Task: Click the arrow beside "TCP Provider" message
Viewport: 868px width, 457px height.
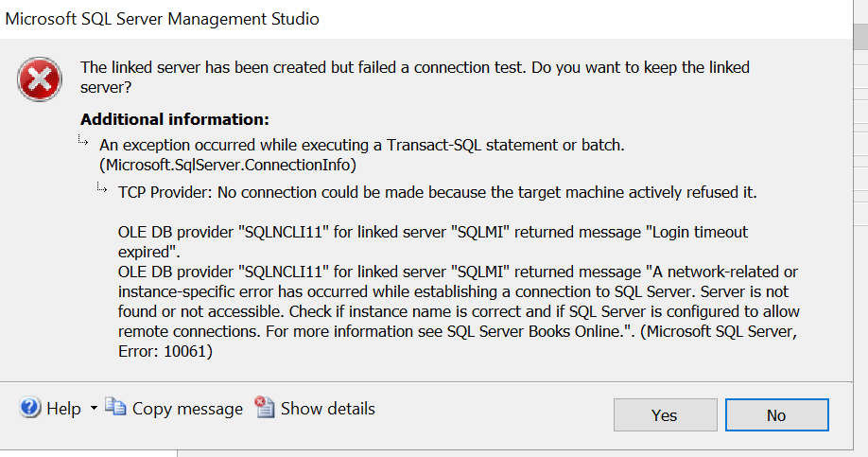Action: click(x=104, y=188)
